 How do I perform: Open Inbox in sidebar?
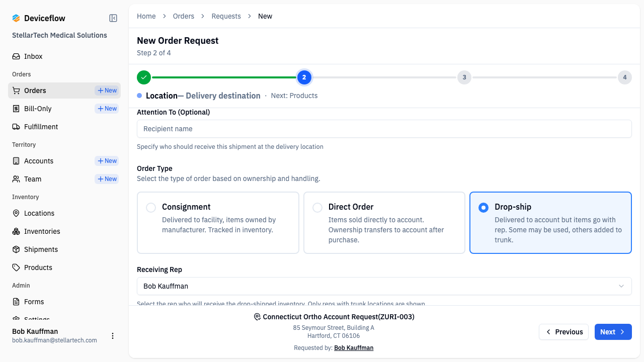(64, 56)
